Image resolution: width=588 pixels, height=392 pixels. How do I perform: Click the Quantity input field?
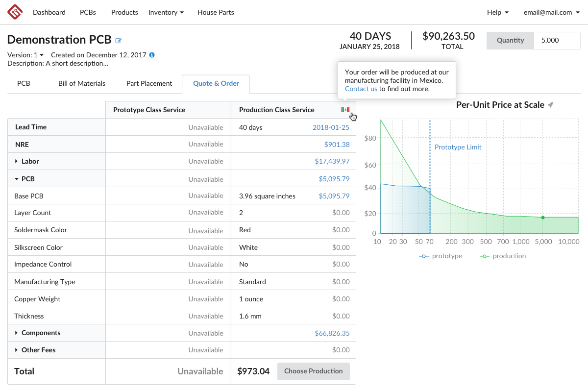click(x=557, y=41)
